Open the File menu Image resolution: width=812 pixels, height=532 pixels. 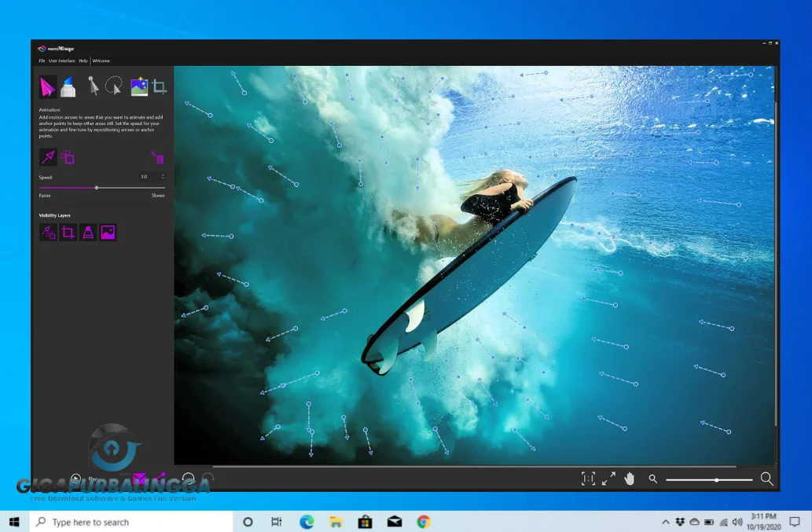coord(42,60)
